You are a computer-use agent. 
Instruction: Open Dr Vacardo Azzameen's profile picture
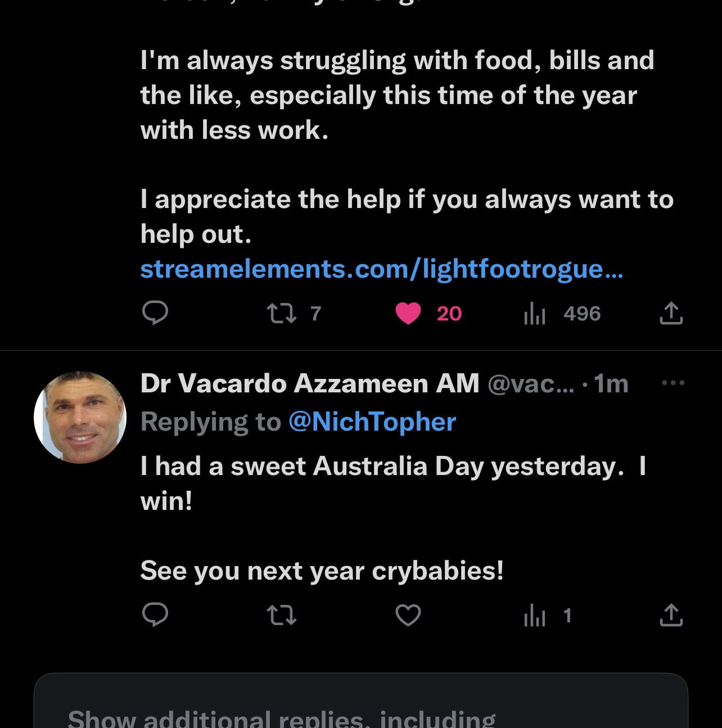point(80,417)
